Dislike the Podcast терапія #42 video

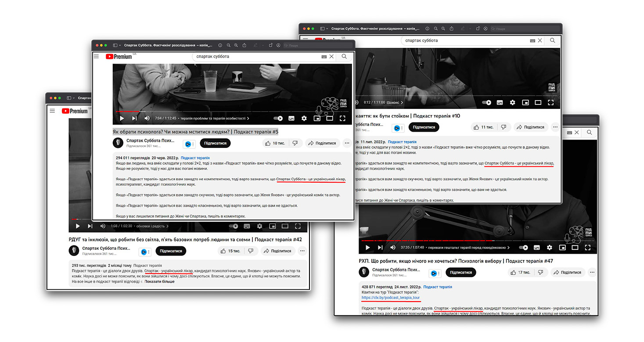click(250, 251)
